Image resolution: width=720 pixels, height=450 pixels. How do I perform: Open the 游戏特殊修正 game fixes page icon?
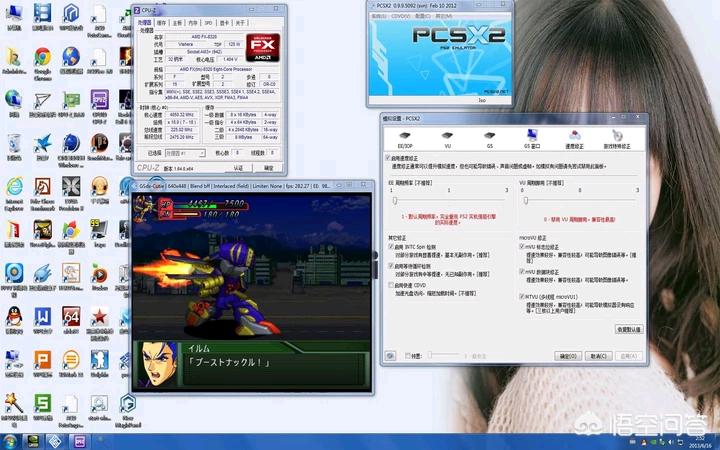click(617, 139)
